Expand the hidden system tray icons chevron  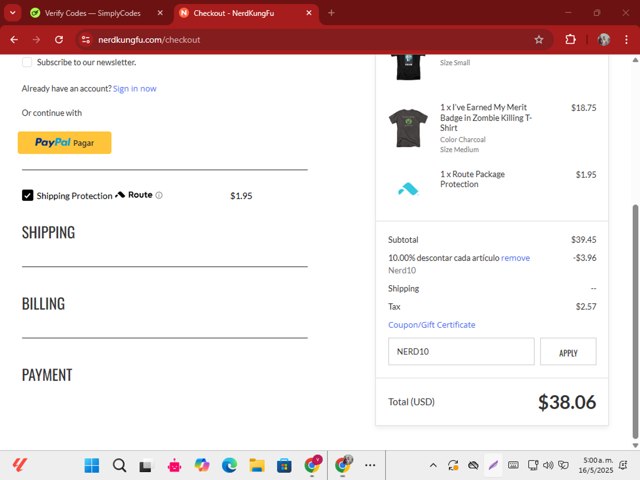pos(433,465)
